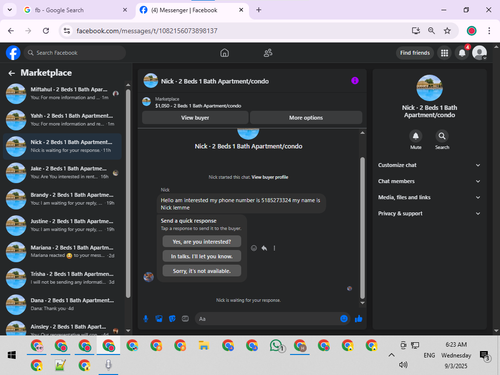Click the conversation list scrollbar
The height and width of the screenshot is (375, 500).
(128, 193)
